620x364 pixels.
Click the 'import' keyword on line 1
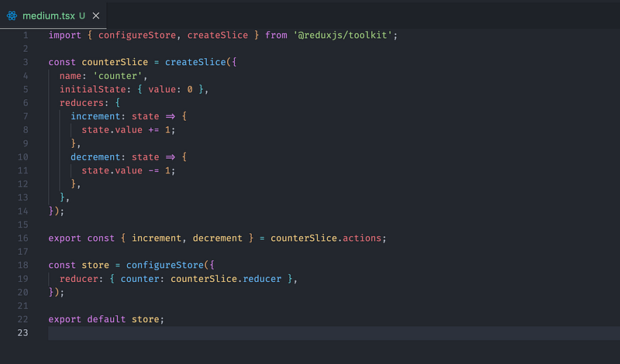tap(64, 35)
